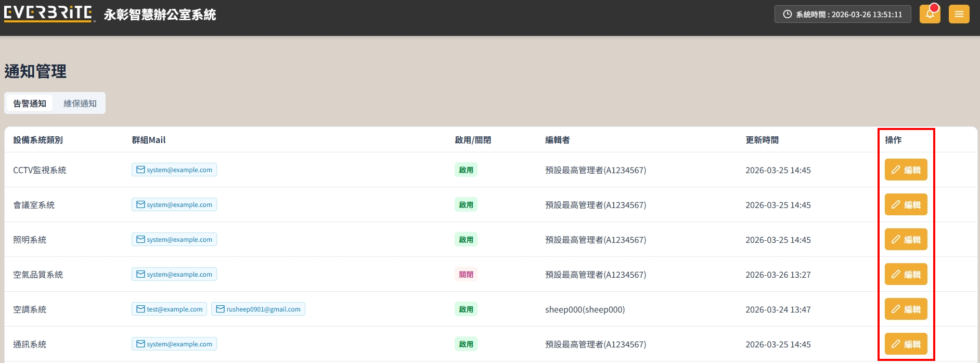The image size is (980, 363).
Task: Click the 更新時間 column header
Action: coord(762,140)
